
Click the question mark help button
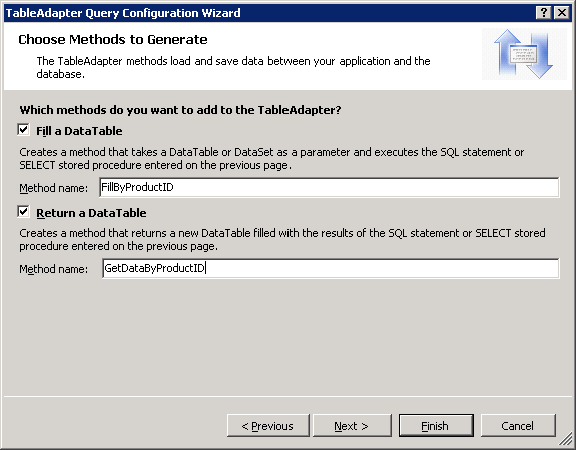tap(544, 13)
